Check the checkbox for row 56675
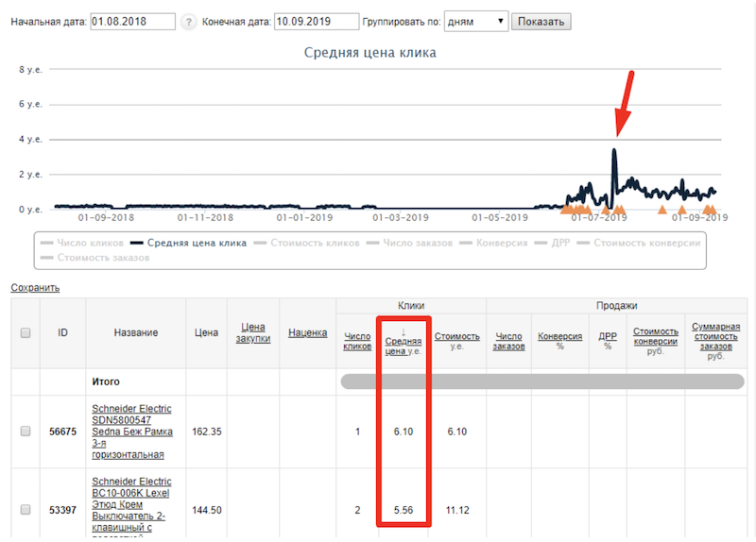Screen dimensions: 756x542 (x=26, y=432)
